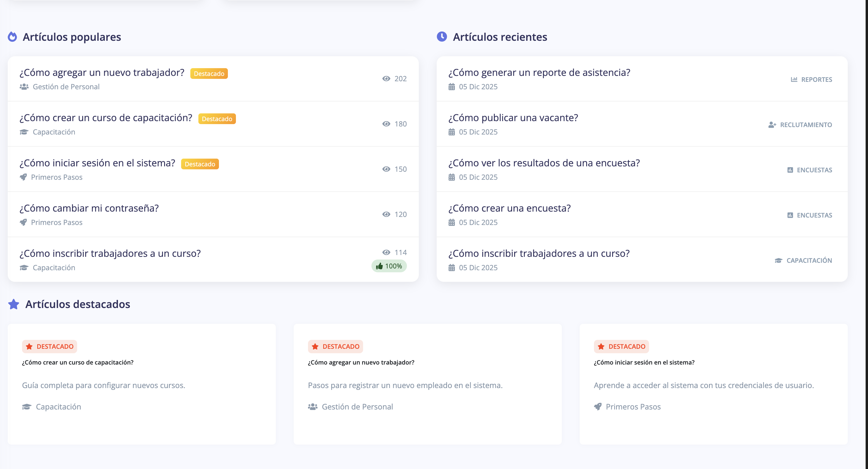Click the star icon beside Artículos destacados
The width and height of the screenshot is (868, 469).
14,304
